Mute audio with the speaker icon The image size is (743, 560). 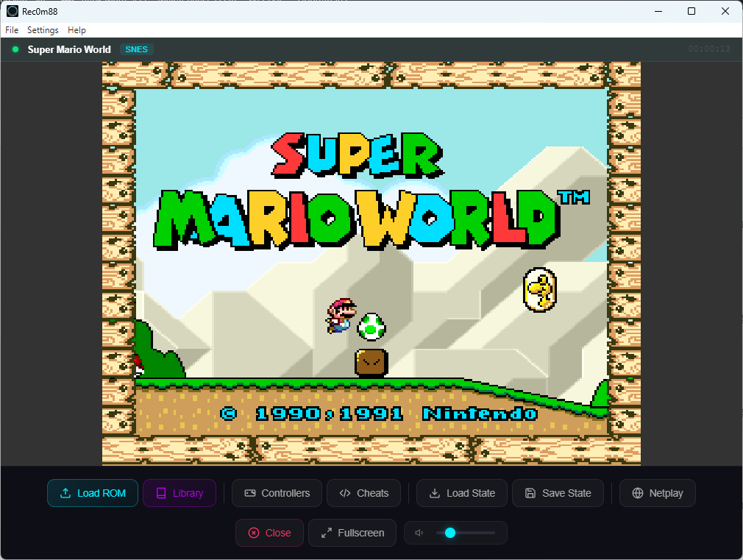419,533
